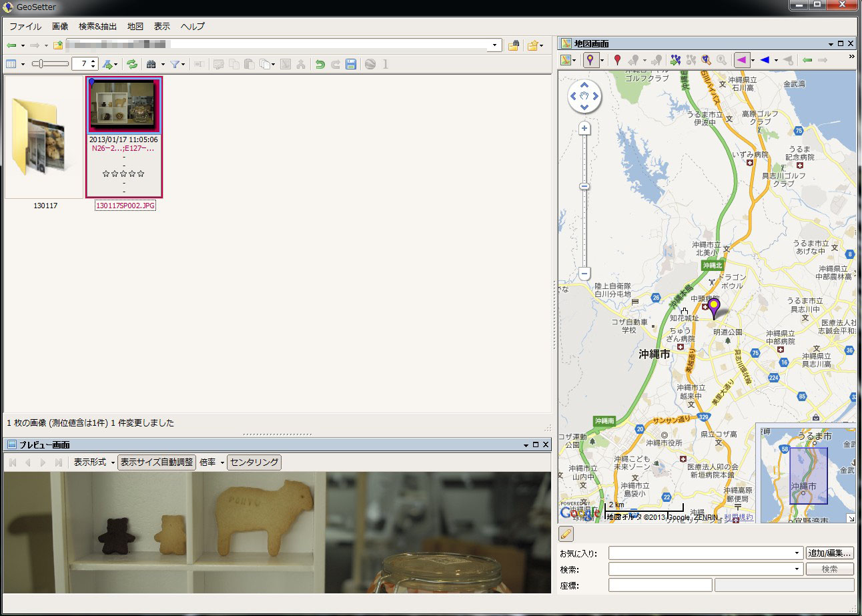Toggle 表示サイズ自動調整 in preview toolbar
Viewport: 862px width, 616px height.
(157, 462)
